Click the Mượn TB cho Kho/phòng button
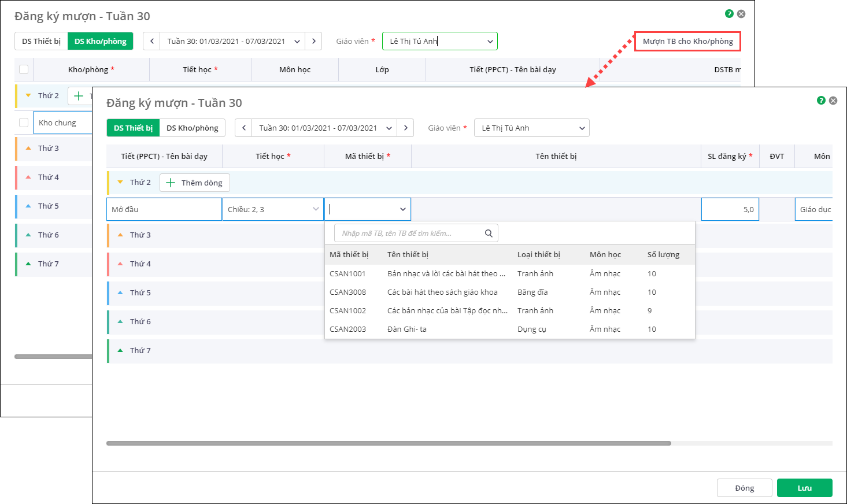Screen dimensions: 847x504 (687, 41)
